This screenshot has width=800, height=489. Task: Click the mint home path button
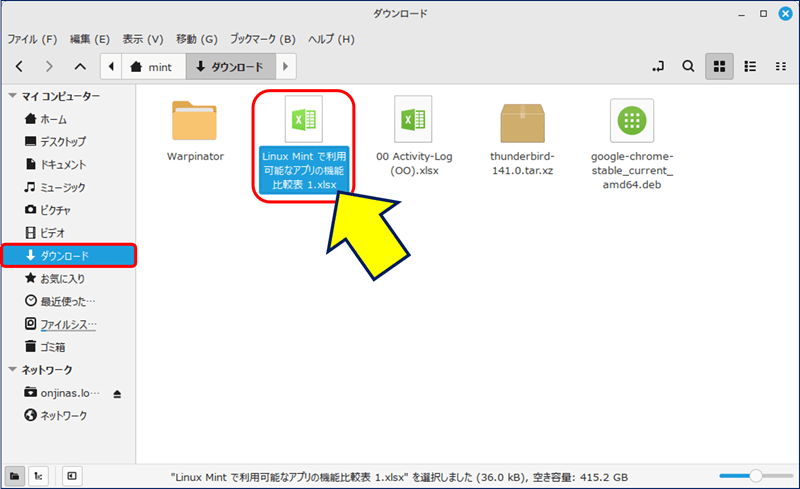[152, 67]
